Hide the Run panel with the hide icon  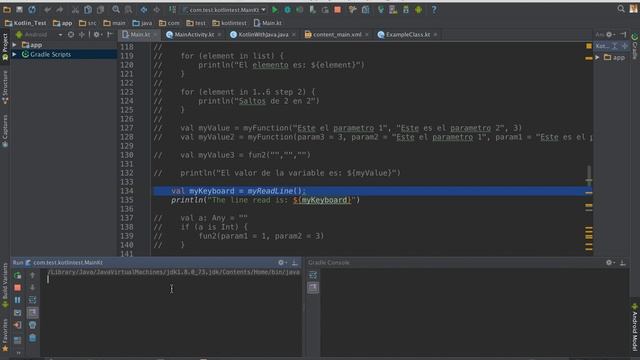click(x=295, y=263)
